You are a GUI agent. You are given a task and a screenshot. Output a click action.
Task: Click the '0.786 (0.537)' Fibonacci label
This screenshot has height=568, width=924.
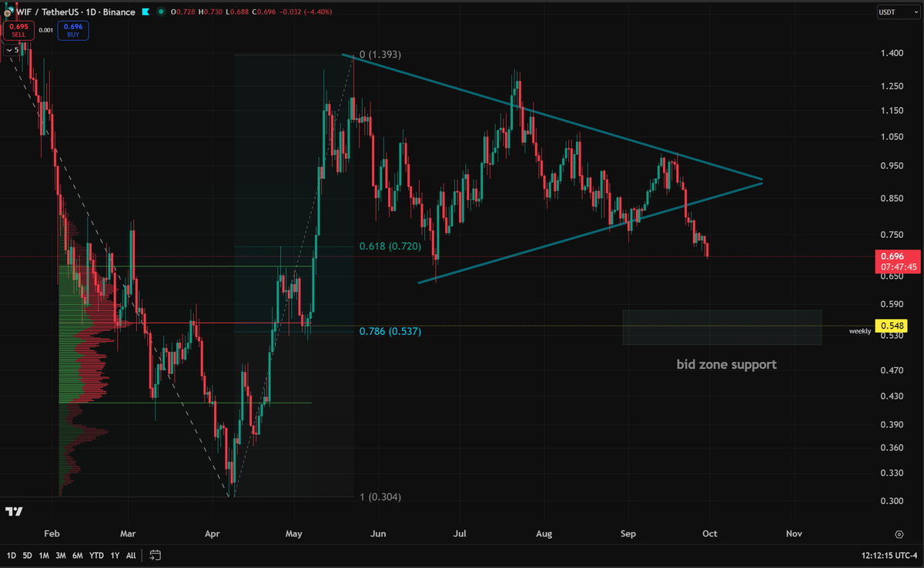(390, 331)
